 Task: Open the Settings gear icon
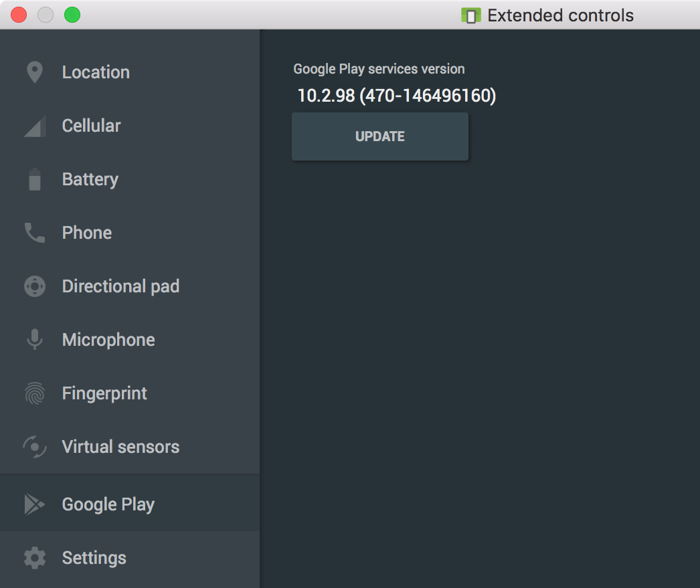(35, 558)
